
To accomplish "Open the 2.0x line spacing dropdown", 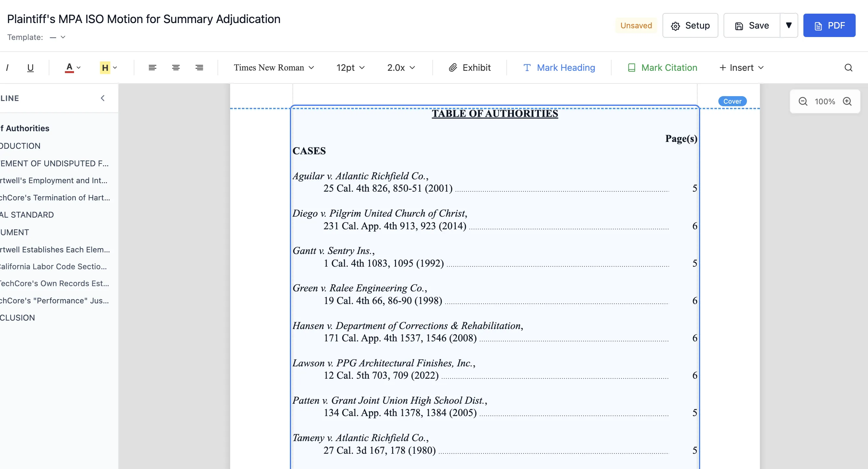I will [401, 68].
